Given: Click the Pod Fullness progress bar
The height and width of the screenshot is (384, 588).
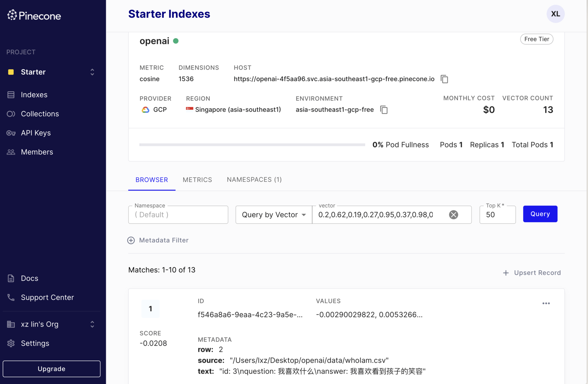Looking at the screenshot, I should tap(252, 145).
